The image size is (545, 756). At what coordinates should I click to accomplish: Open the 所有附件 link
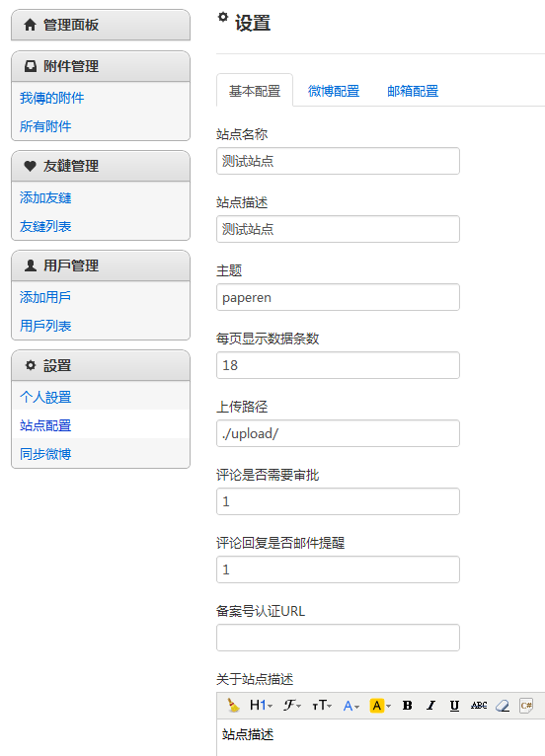pos(45,126)
